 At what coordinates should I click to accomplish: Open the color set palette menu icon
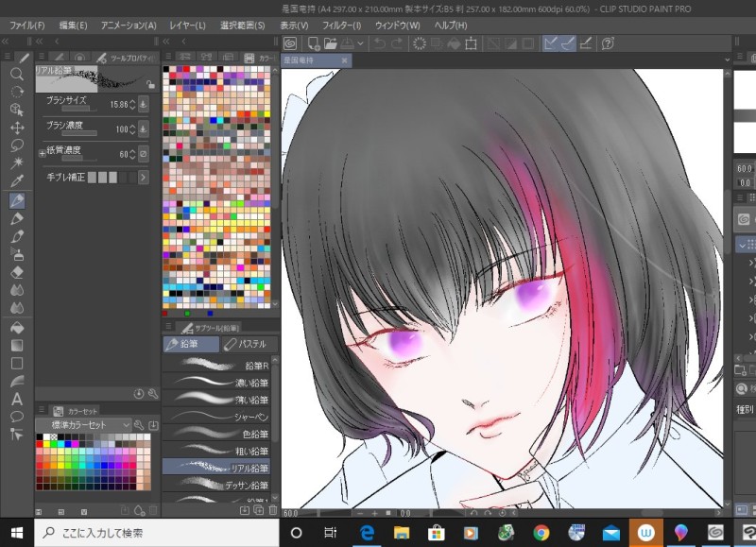(42, 410)
